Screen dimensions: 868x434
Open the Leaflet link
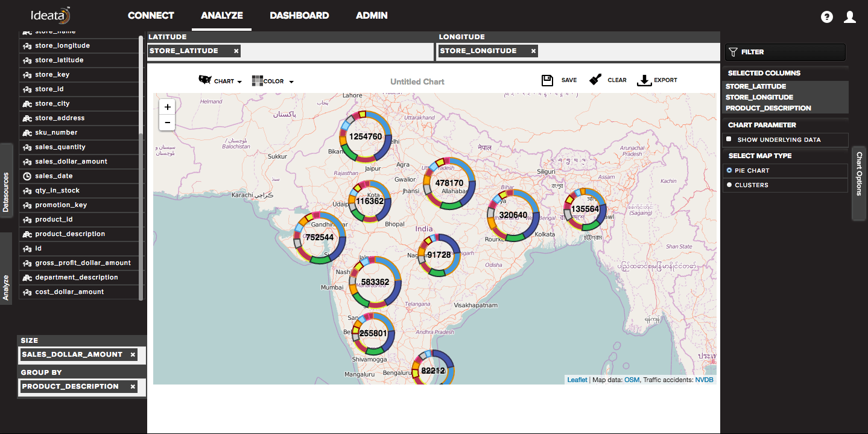click(577, 380)
